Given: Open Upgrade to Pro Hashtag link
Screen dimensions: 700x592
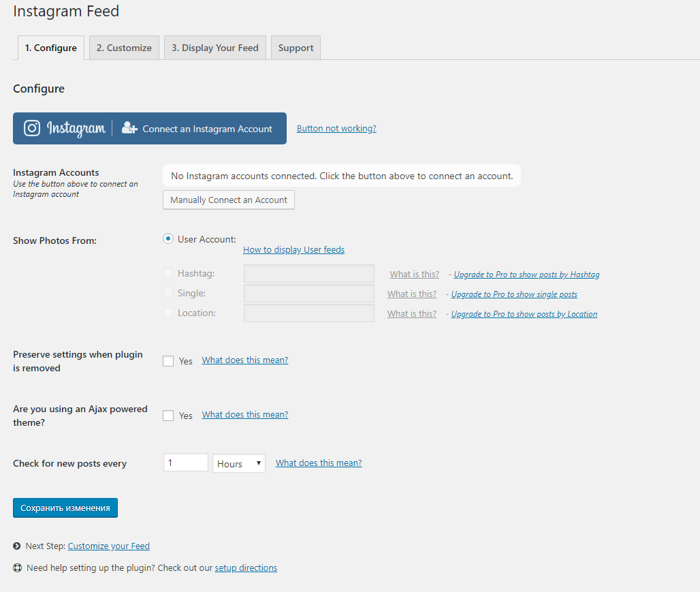Looking at the screenshot, I should point(526,275).
